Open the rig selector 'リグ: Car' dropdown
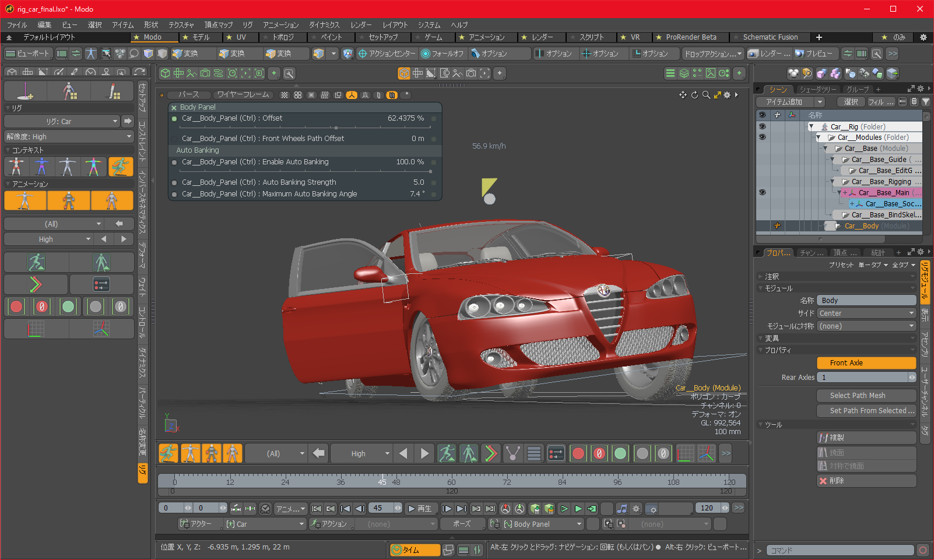 click(62, 121)
